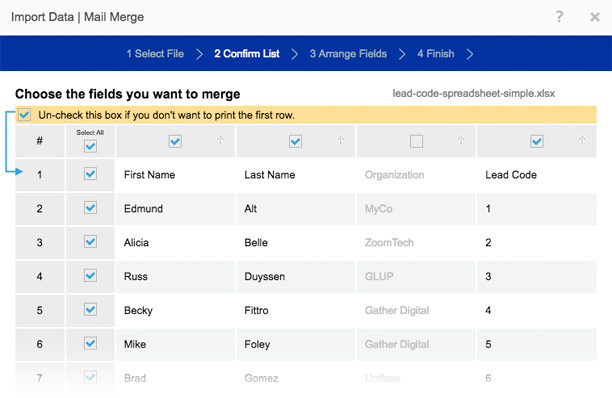Image resolution: width=612 pixels, height=398 pixels.
Task: Uncheck row 3 checkbox for Alicia
Action: [x=90, y=242]
